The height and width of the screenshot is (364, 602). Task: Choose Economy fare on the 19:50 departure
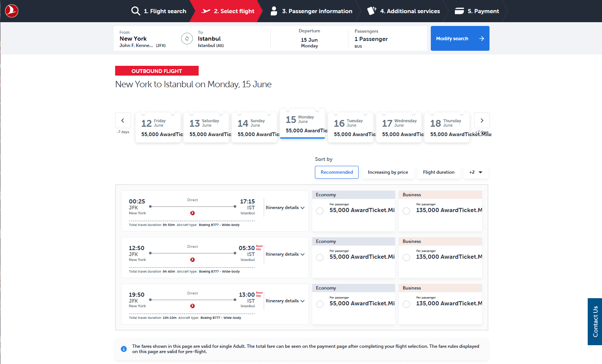(x=319, y=304)
